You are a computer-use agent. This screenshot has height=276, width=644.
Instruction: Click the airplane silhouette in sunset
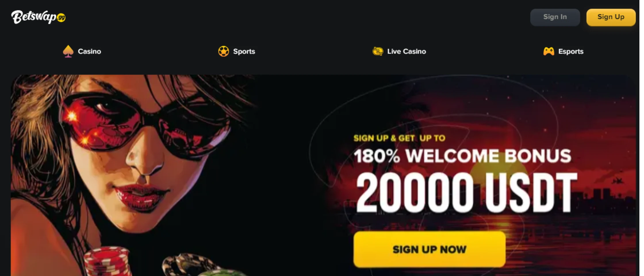[x=618, y=181]
